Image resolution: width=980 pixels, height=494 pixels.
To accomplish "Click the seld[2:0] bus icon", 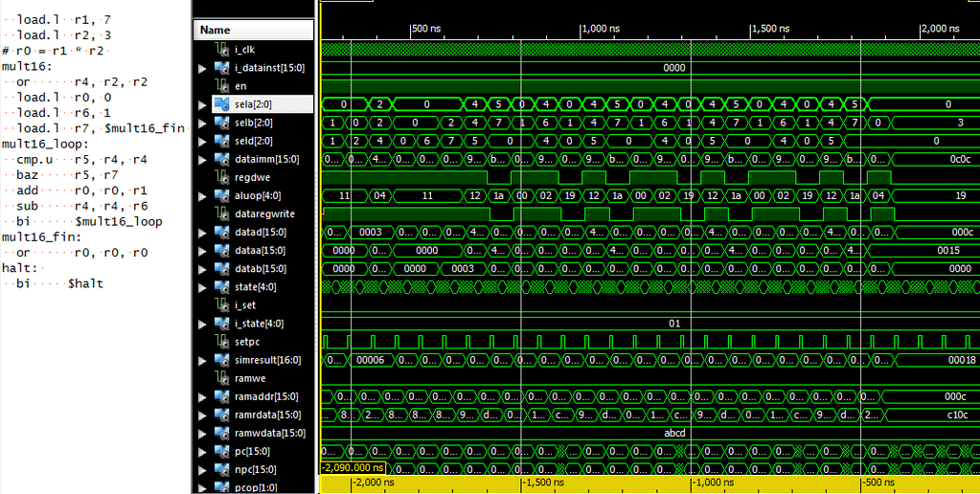I will tap(222, 141).
